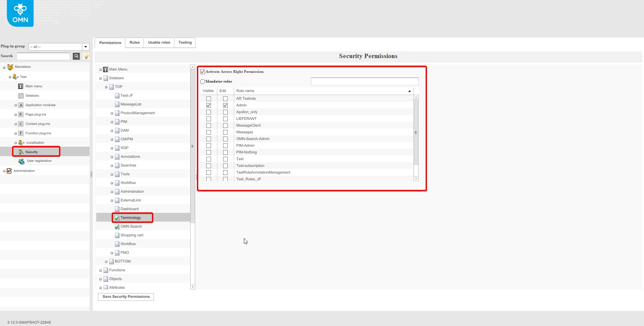Check Visible for AR Testrole
Image resolution: width=644 pixels, height=326 pixels.
click(209, 99)
